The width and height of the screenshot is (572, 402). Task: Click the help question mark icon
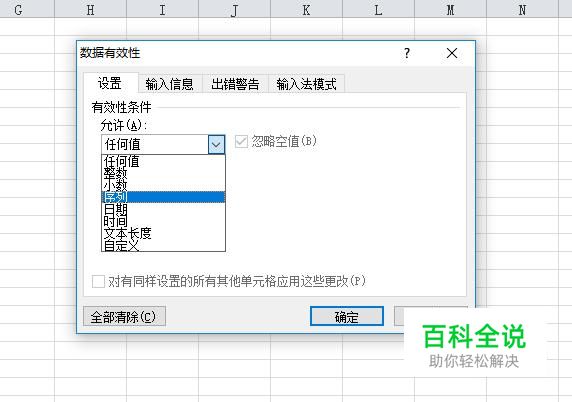(407, 53)
